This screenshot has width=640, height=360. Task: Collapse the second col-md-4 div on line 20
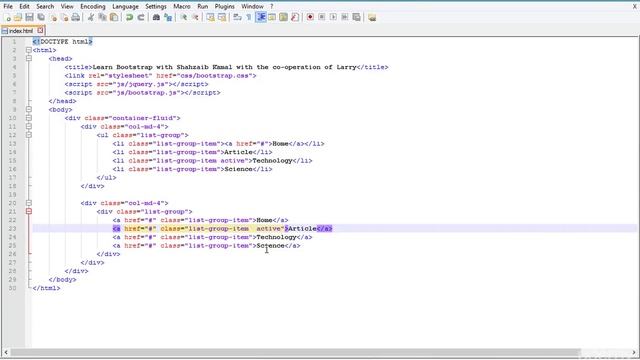tap(29, 203)
